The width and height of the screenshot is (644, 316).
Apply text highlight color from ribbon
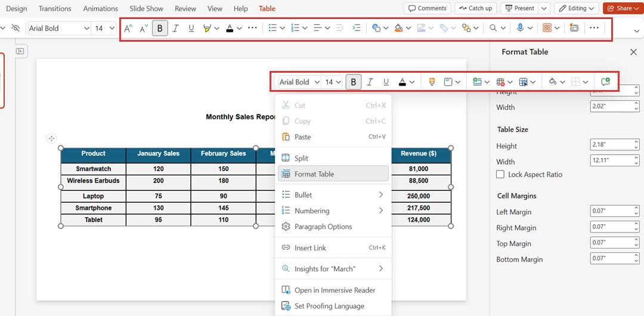point(207,29)
